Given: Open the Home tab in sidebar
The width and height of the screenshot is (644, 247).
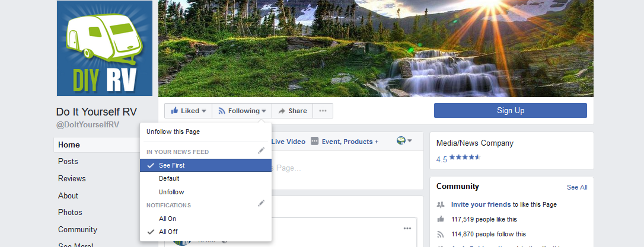Looking at the screenshot, I should (97, 145).
